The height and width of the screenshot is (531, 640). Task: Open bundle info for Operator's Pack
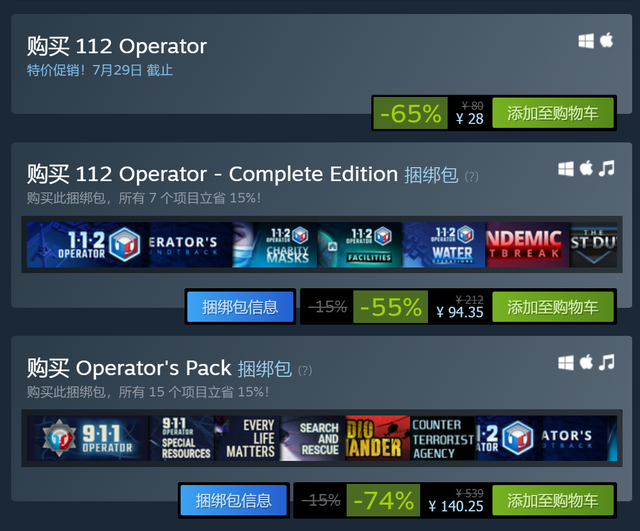pos(233,500)
